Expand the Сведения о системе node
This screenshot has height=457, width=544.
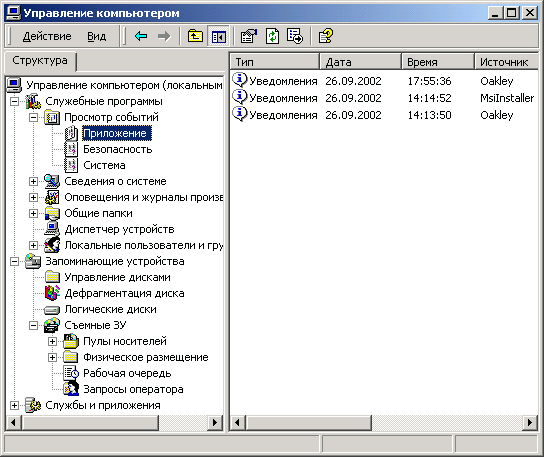(x=33, y=181)
